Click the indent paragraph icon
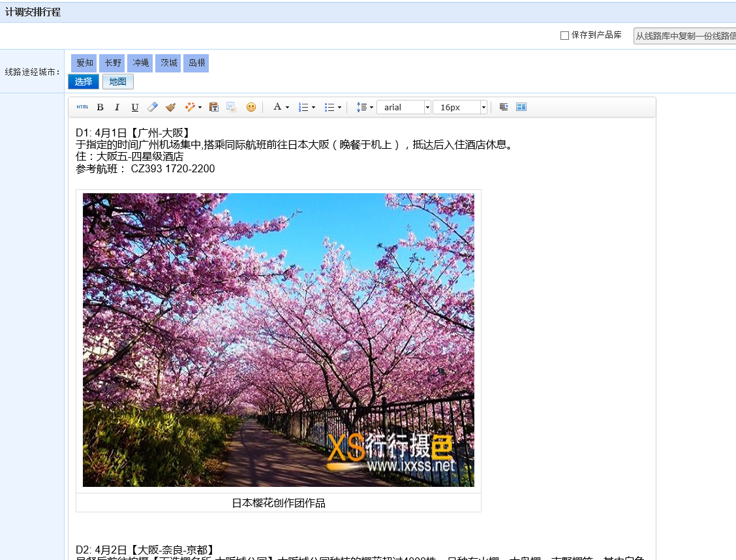Viewport: 736px width, 560px height. coord(504,107)
